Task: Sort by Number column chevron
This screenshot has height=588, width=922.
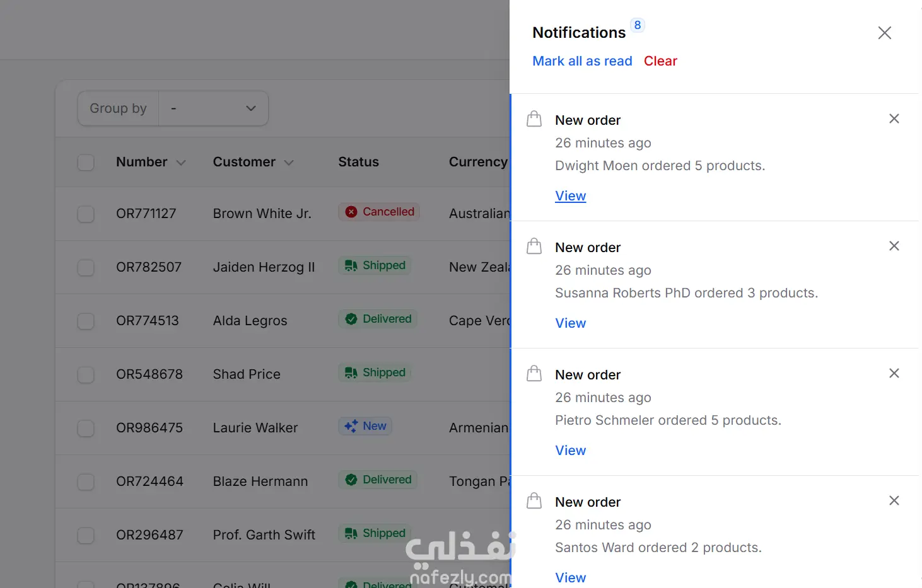Action: [181, 163]
